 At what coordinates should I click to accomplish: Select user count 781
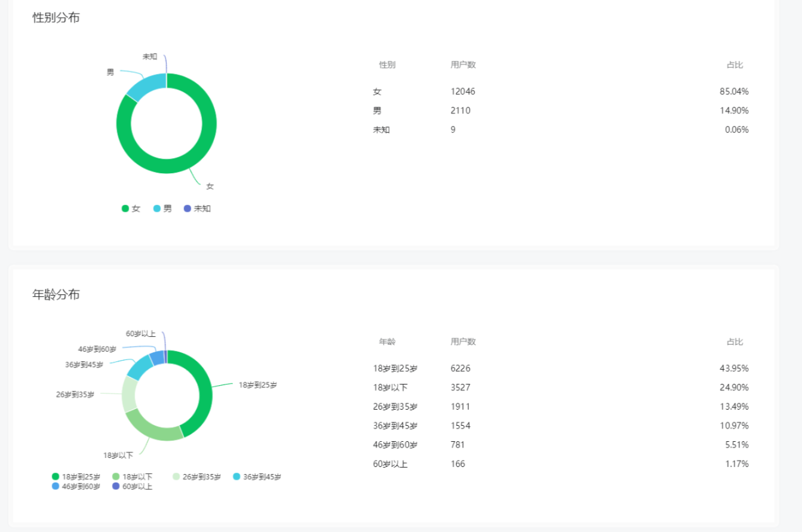(x=458, y=445)
